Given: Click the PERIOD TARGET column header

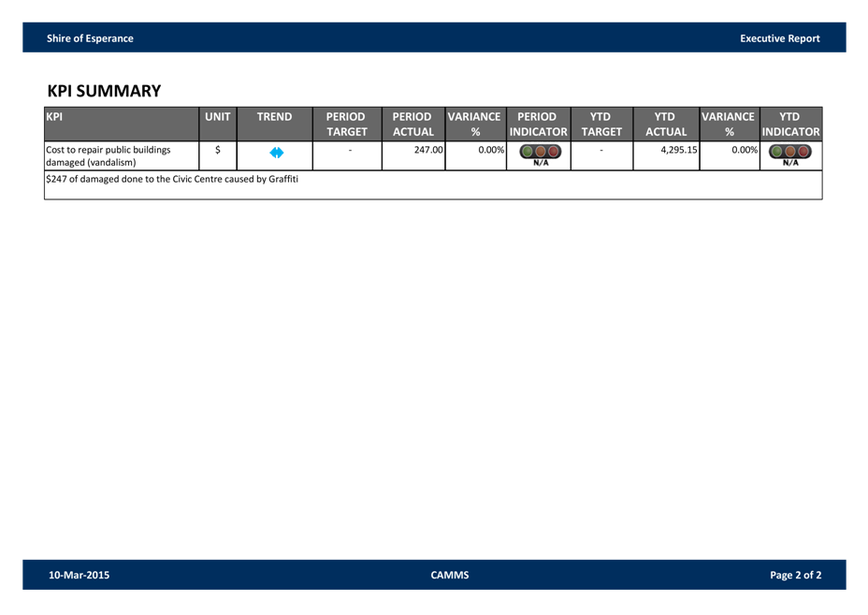Looking at the screenshot, I should (346, 124).
